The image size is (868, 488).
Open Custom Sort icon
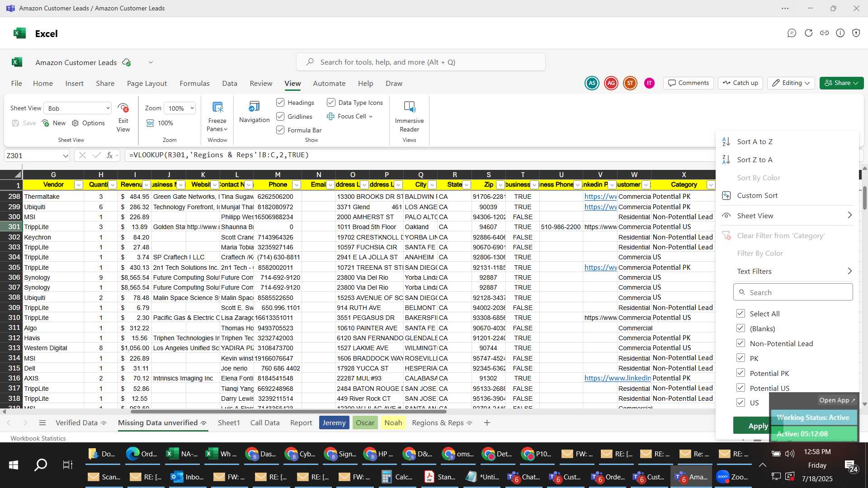(x=726, y=195)
